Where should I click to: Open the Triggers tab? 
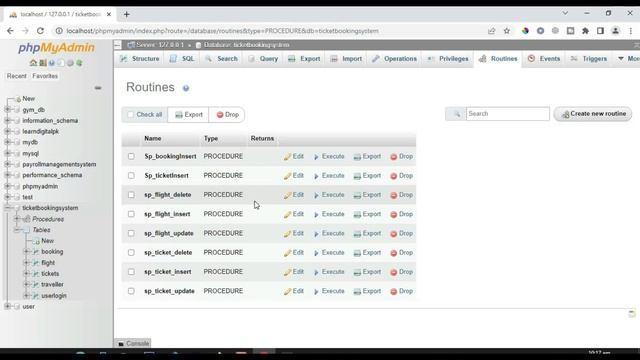tap(589, 59)
